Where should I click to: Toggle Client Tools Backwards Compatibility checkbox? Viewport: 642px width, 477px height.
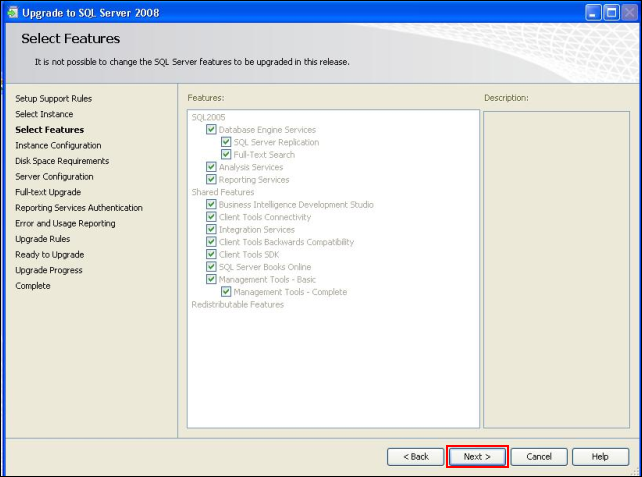click(211, 242)
